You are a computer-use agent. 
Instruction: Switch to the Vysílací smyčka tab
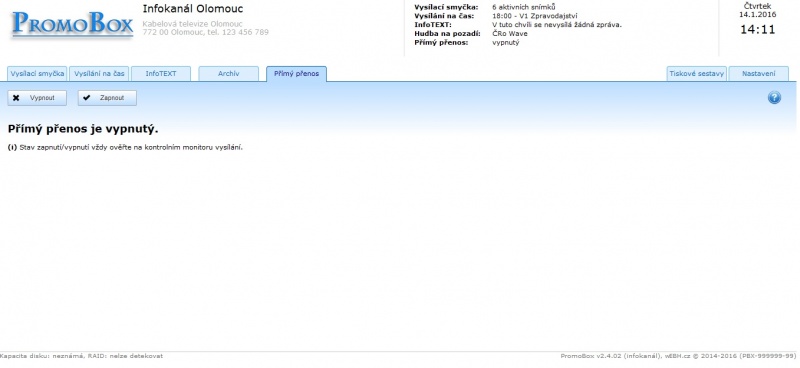[x=37, y=73]
